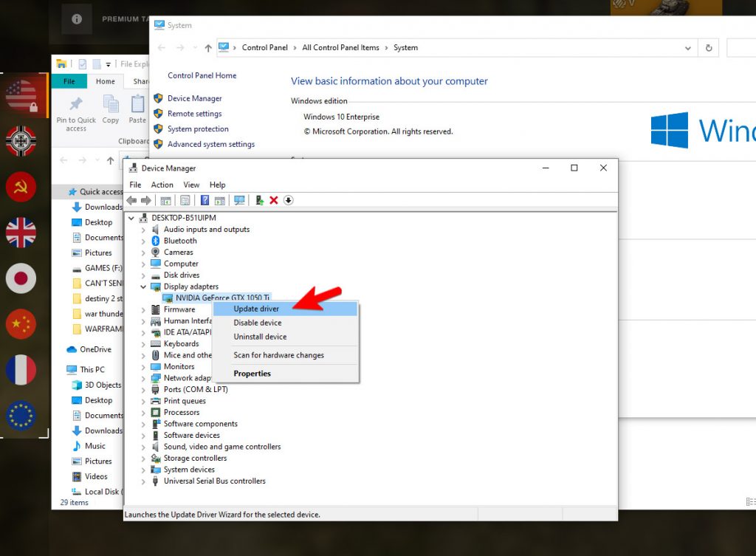
Task: Select the USA flag nation icon
Action: [x=21, y=95]
